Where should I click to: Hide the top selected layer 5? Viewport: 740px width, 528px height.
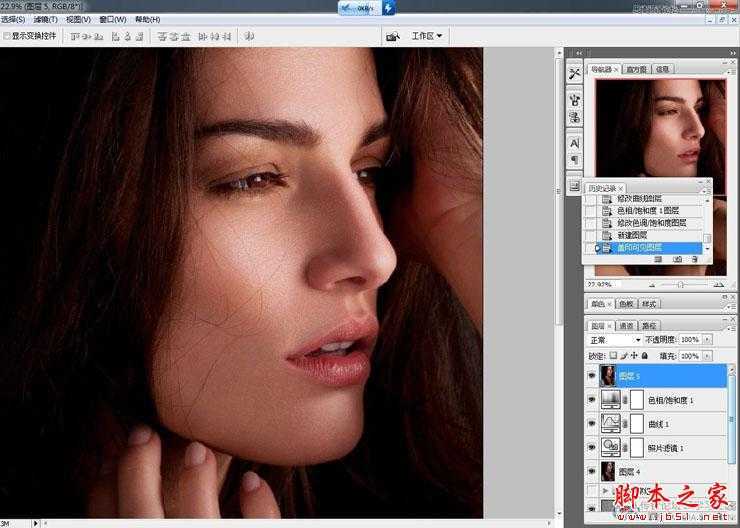click(592, 376)
